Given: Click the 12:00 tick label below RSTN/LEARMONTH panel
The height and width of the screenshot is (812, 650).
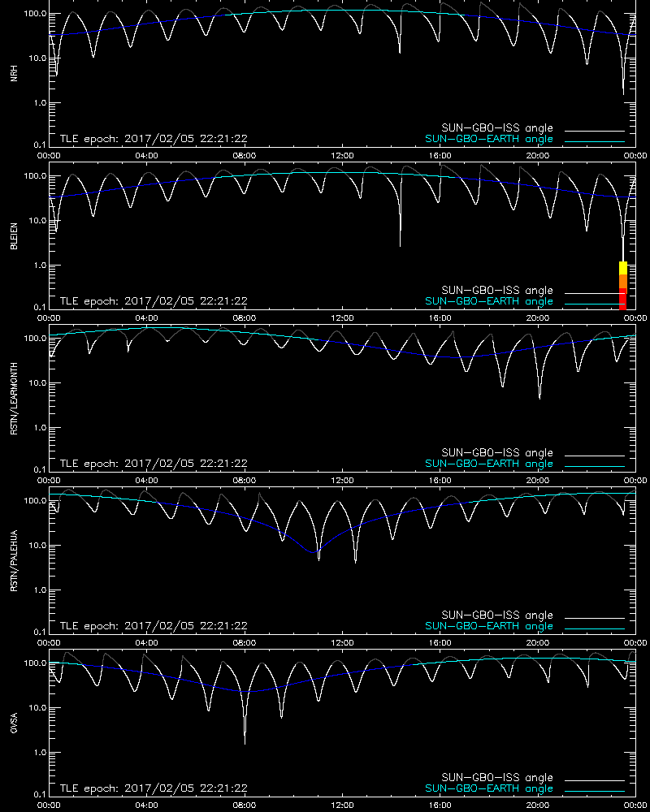Looking at the screenshot, I should tap(342, 480).
